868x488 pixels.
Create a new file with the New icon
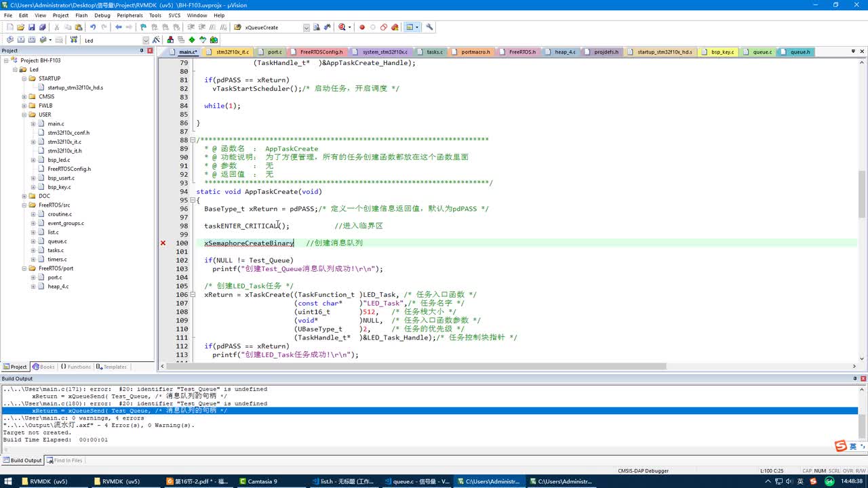pyautogui.click(x=9, y=27)
